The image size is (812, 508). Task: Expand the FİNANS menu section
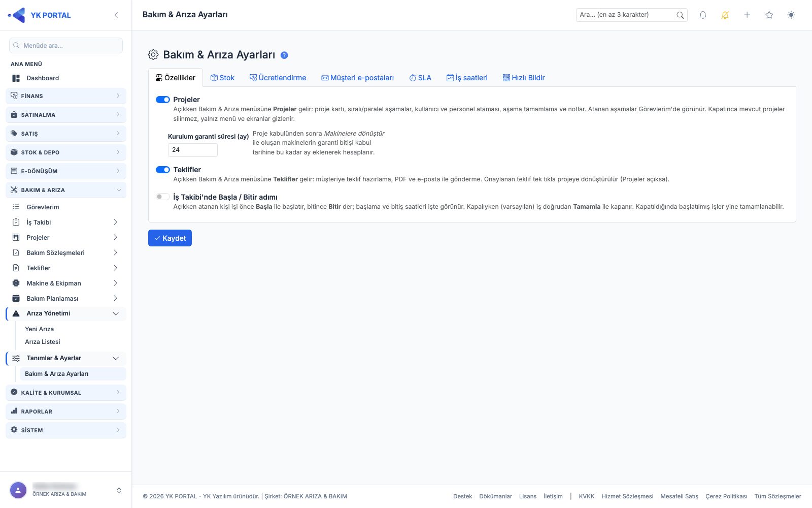click(x=66, y=96)
